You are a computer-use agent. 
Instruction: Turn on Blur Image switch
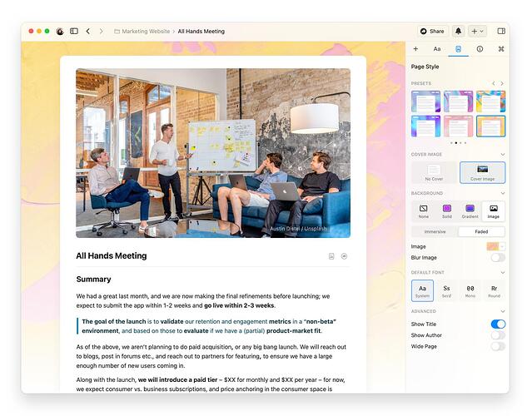tap(497, 258)
